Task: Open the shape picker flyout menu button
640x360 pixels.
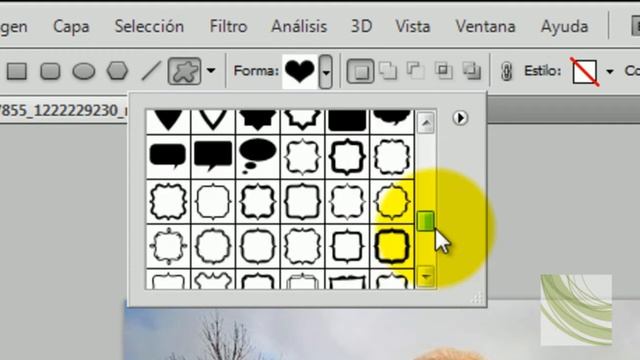Action: coord(460,118)
